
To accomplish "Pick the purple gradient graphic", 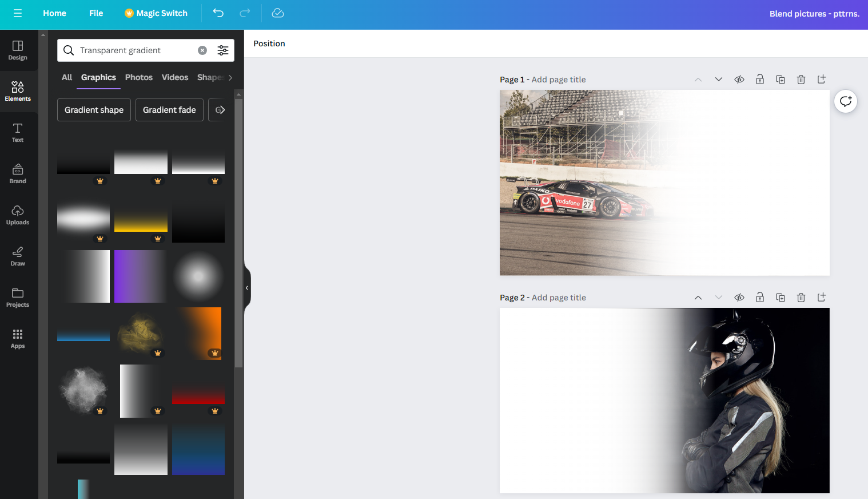I will [141, 276].
